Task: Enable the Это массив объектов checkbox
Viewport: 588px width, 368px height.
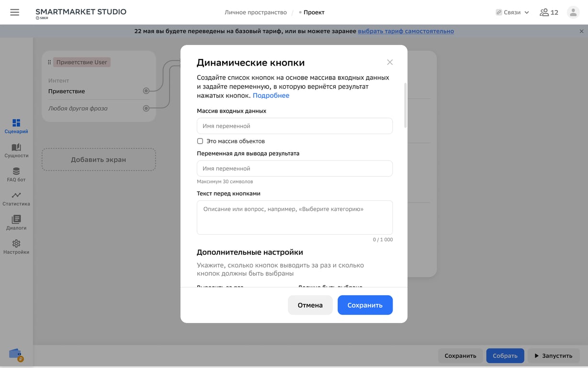Action: tap(200, 141)
